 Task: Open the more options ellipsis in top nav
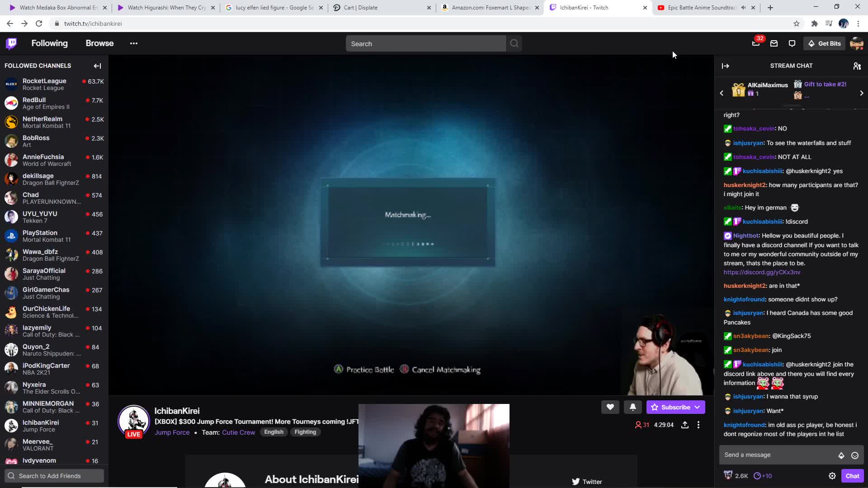[134, 43]
